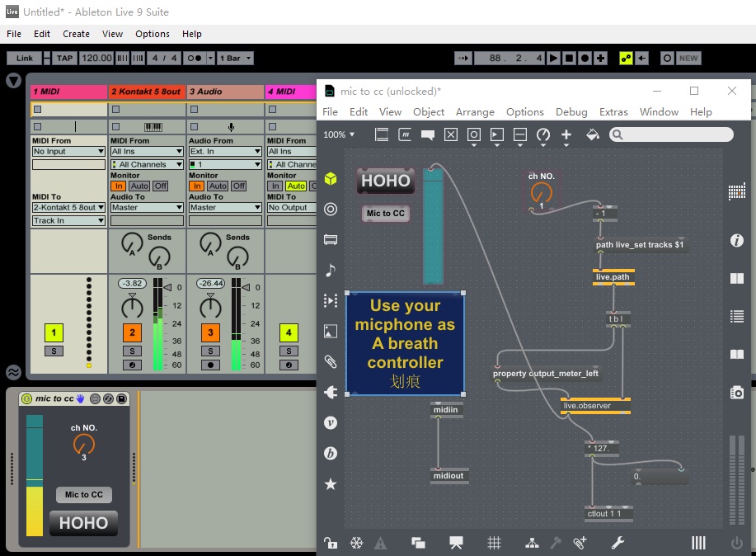Open the Arrange menu in Max

(475, 112)
